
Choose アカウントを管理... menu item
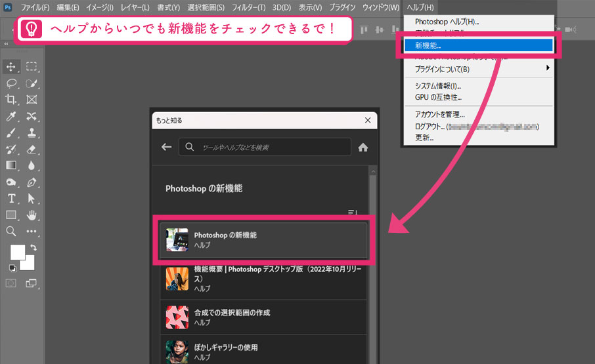tap(479, 114)
